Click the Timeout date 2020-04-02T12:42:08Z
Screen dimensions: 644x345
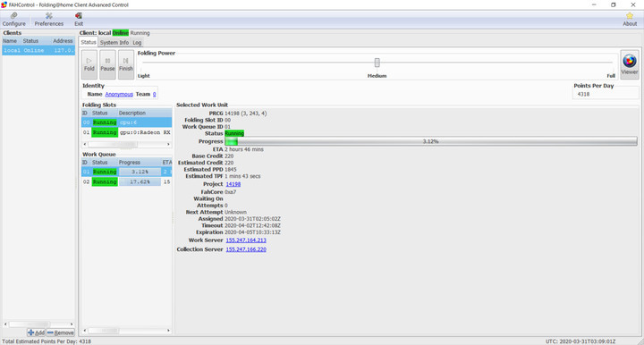[x=252, y=225]
